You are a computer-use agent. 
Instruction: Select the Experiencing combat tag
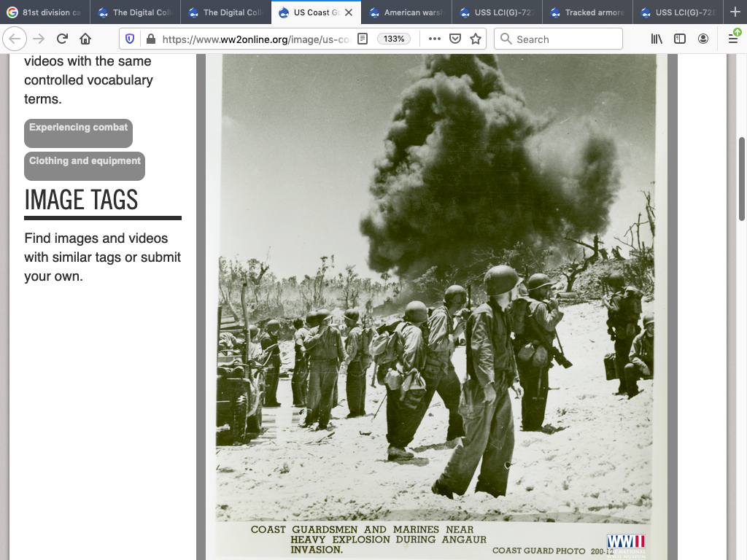[78, 128]
